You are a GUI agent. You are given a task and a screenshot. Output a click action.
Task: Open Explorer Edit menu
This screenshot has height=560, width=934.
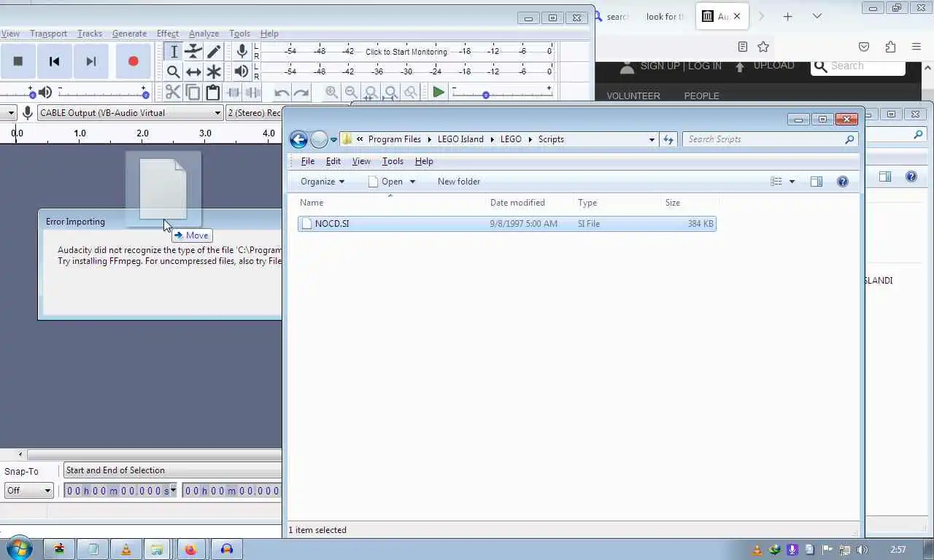[x=333, y=161]
